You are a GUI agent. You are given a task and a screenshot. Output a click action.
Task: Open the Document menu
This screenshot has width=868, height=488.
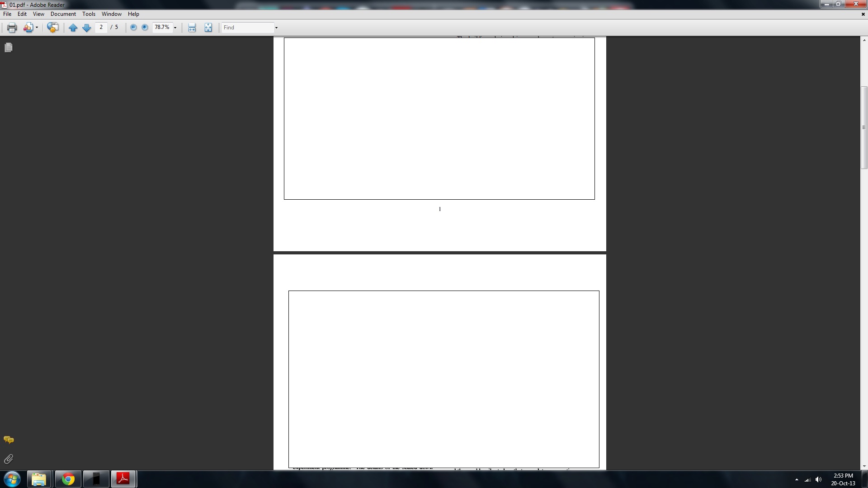coord(63,14)
